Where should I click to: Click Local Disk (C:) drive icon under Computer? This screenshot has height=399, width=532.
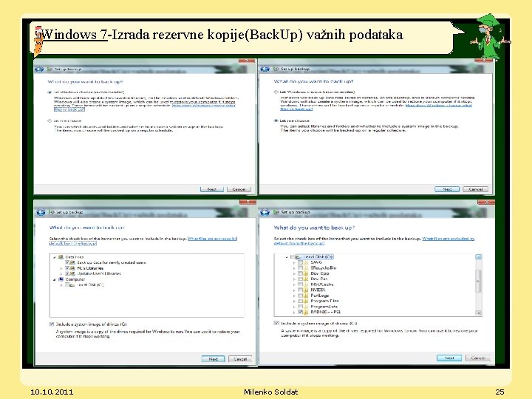coord(72,285)
